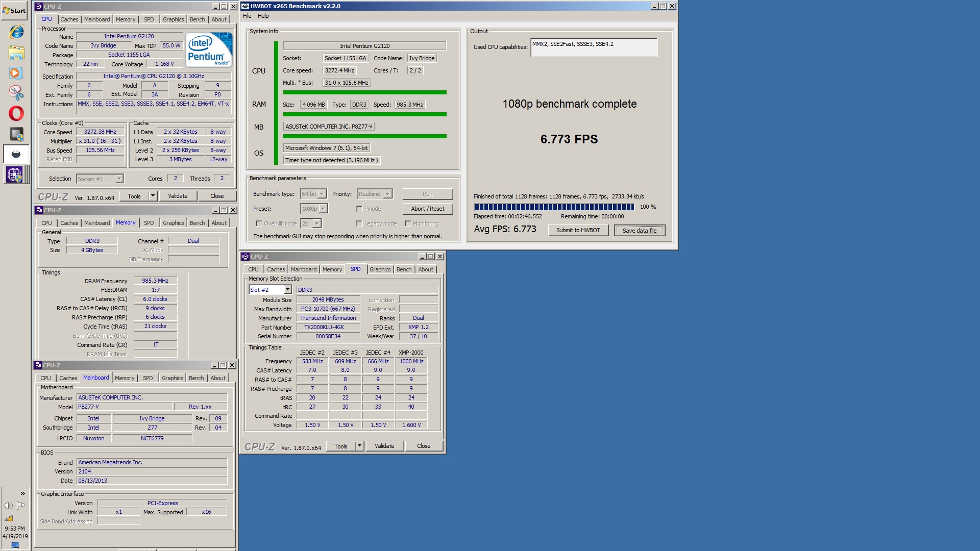980x551 pixels.
Task: Click Close button in the SPD CPU-Z window
Action: click(424, 446)
